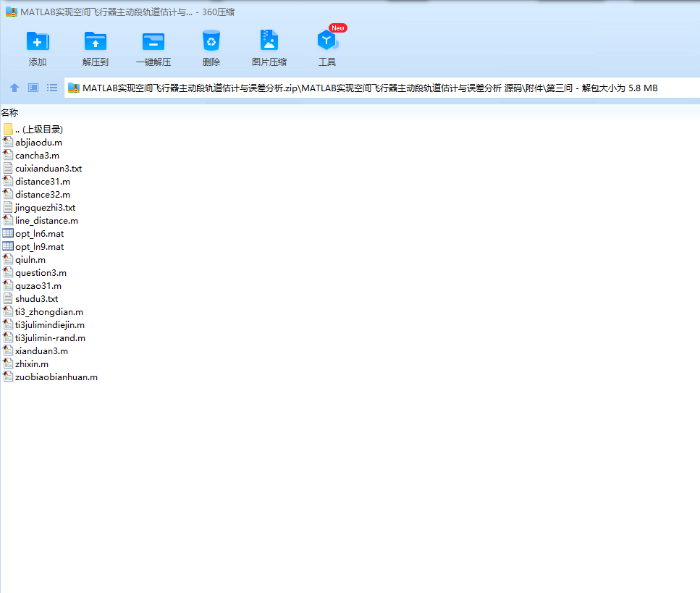Click the MATLAB icon beside xianduan3.m
Viewport: 700px width, 593px height.
click(8, 351)
